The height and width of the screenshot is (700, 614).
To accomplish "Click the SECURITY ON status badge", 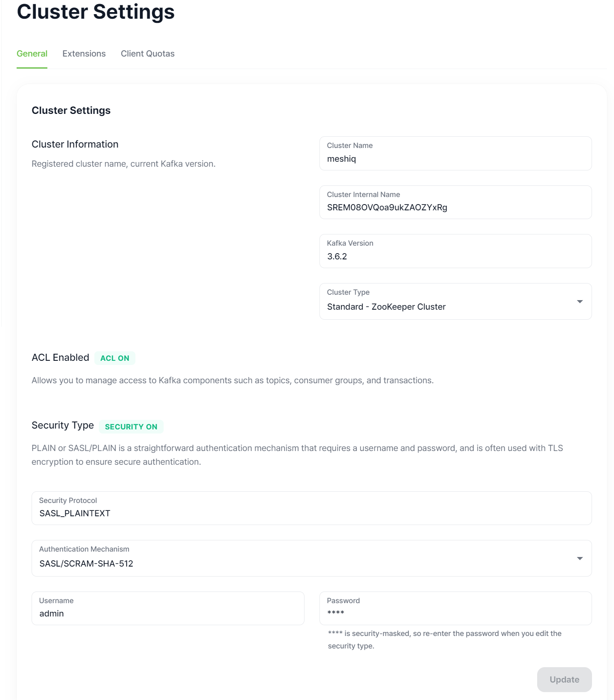I will (131, 426).
